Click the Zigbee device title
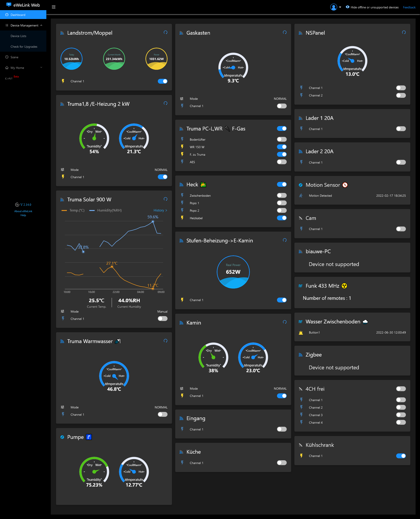This screenshot has height=519, width=420. pos(314,355)
